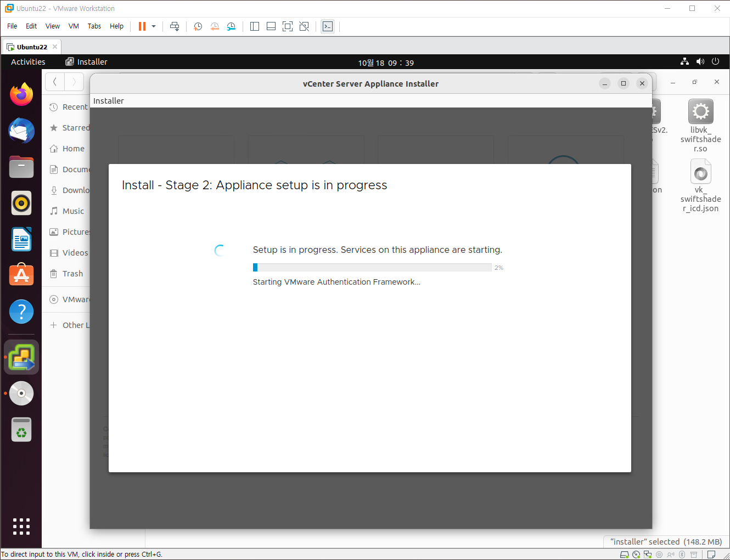The width and height of the screenshot is (730, 560).
Task: Open the Edit menu in VMware Workstation
Action: click(x=31, y=26)
